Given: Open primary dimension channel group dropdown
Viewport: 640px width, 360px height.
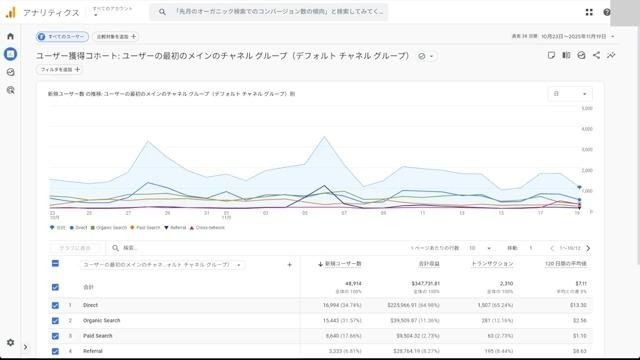Looking at the screenshot, I should 162,265.
